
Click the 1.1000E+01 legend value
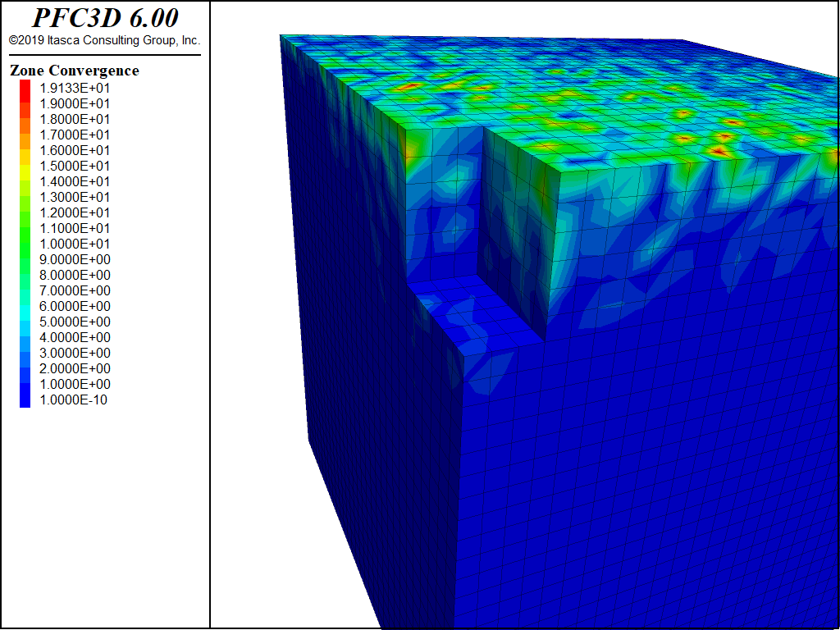pos(75,228)
